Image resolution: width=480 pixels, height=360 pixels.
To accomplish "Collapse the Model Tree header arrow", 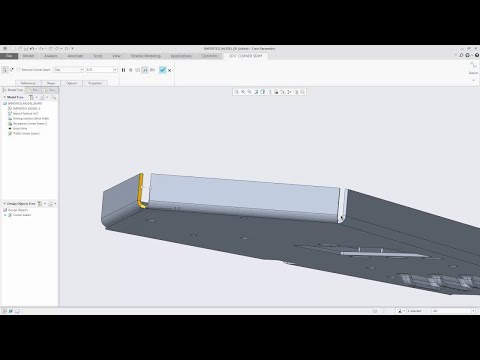I will [x=5, y=97].
